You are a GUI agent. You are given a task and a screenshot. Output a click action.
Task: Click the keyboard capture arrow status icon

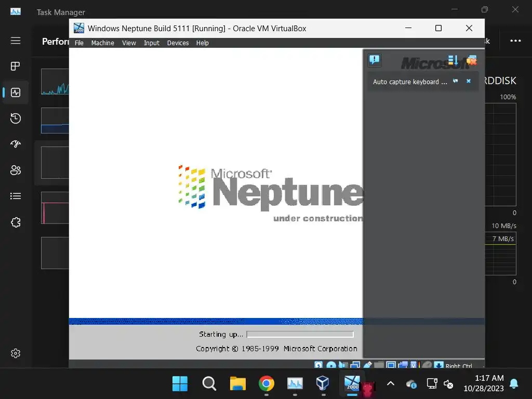438,365
